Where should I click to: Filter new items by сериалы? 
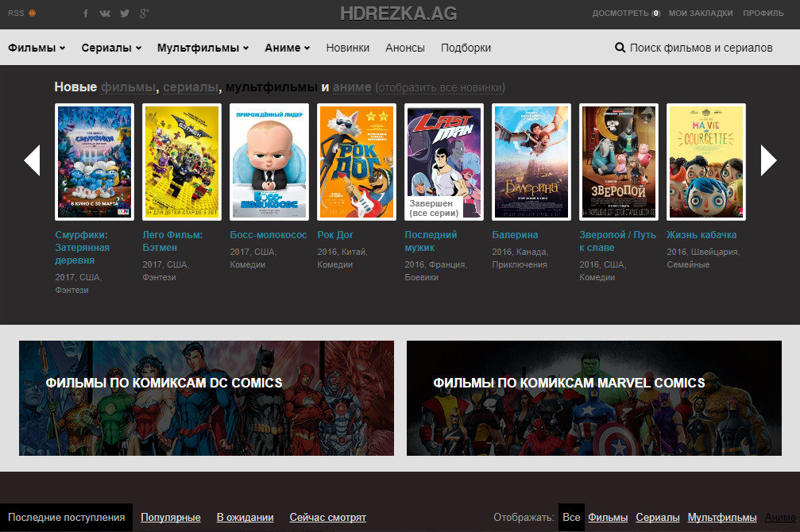[x=191, y=87]
